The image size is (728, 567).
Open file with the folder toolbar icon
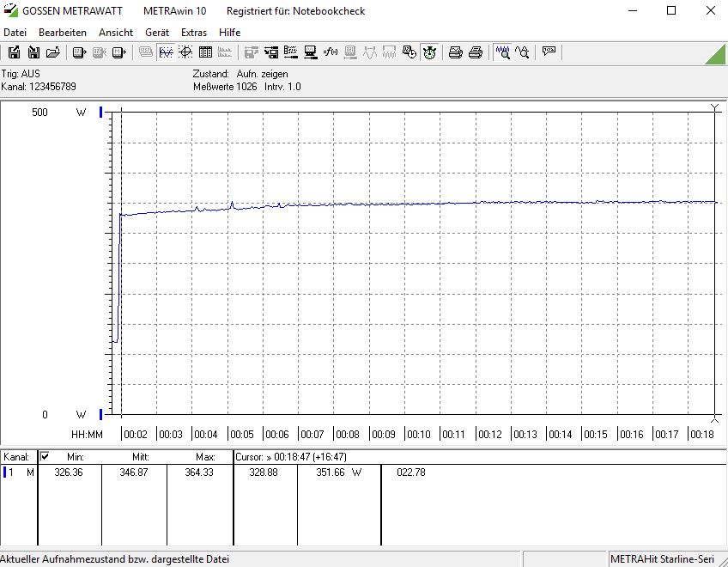click(x=53, y=52)
